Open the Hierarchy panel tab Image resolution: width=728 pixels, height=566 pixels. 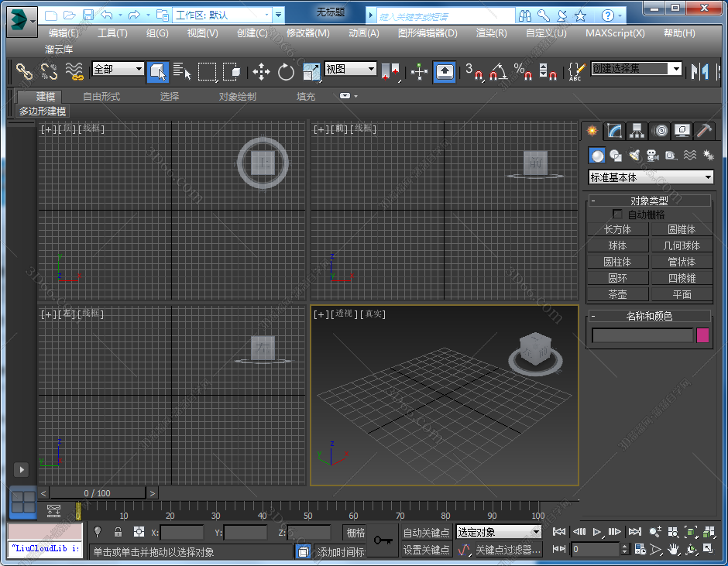[637, 131]
